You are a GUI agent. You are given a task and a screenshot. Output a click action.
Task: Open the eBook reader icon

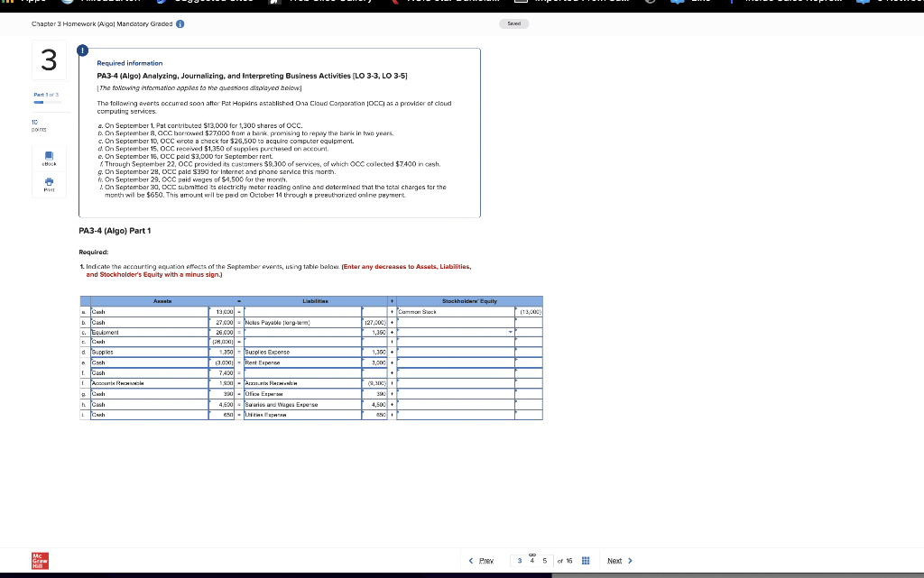tap(51, 159)
